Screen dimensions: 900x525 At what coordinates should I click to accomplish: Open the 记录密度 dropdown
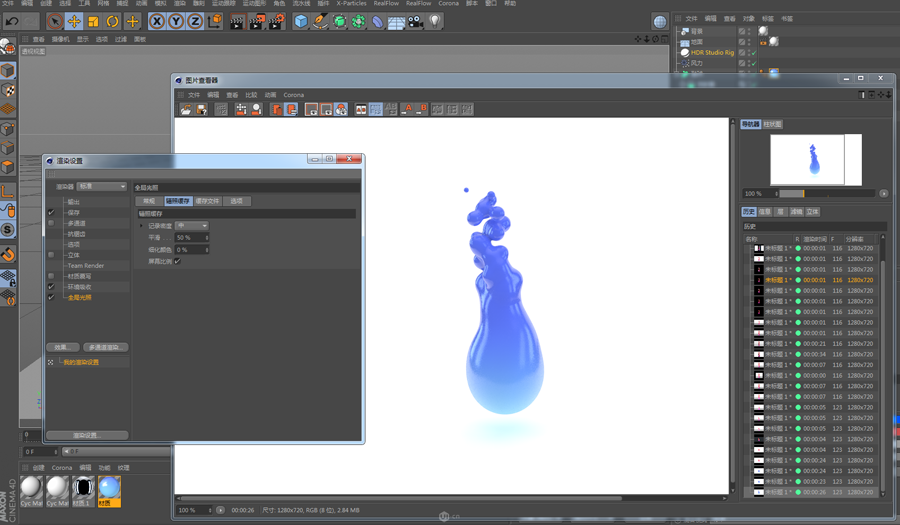192,225
